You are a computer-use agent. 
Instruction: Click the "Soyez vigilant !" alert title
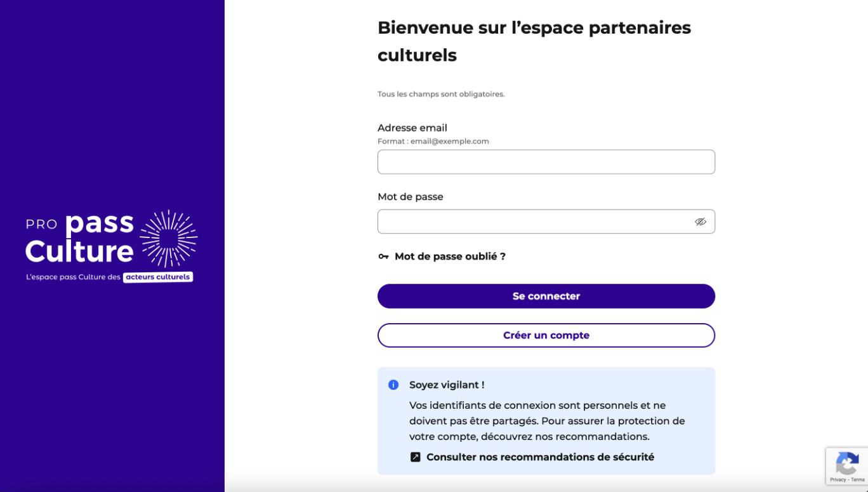[447, 385]
